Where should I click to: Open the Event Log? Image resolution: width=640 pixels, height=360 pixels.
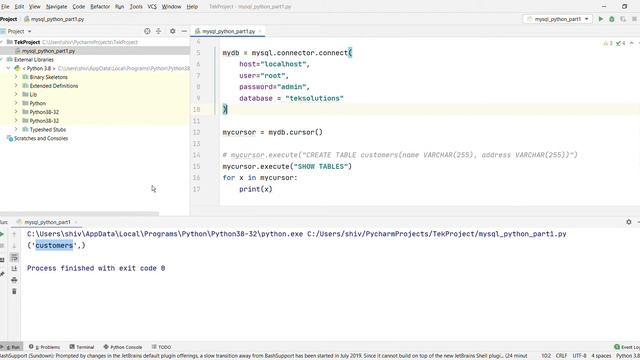click(x=627, y=347)
